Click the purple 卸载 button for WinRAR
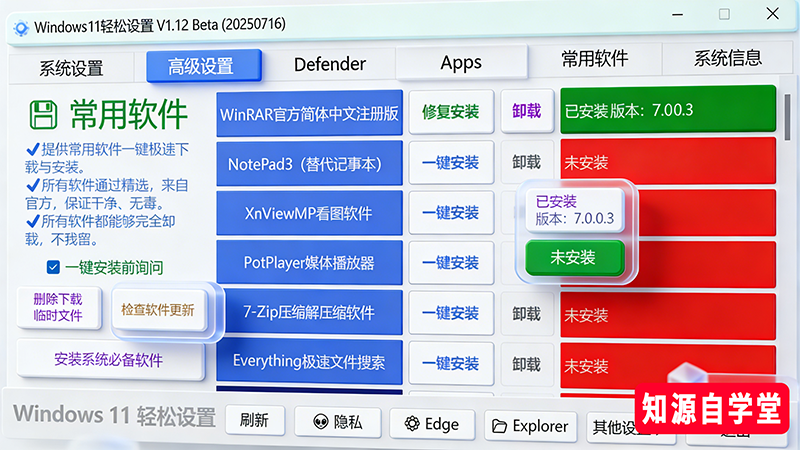 pos(527,111)
